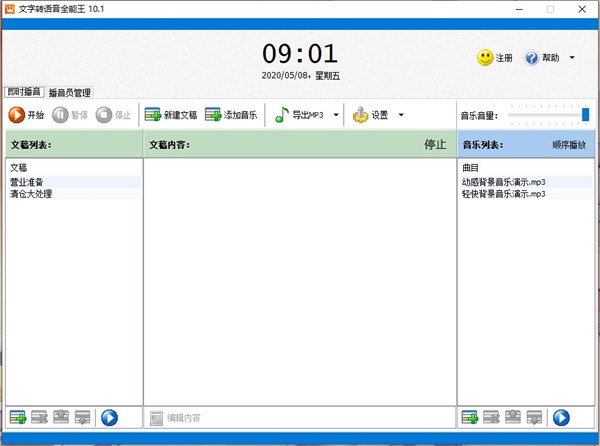
Task: Select 动感背景音乐演示.mp3 track
Action: [x=526, y=182]
